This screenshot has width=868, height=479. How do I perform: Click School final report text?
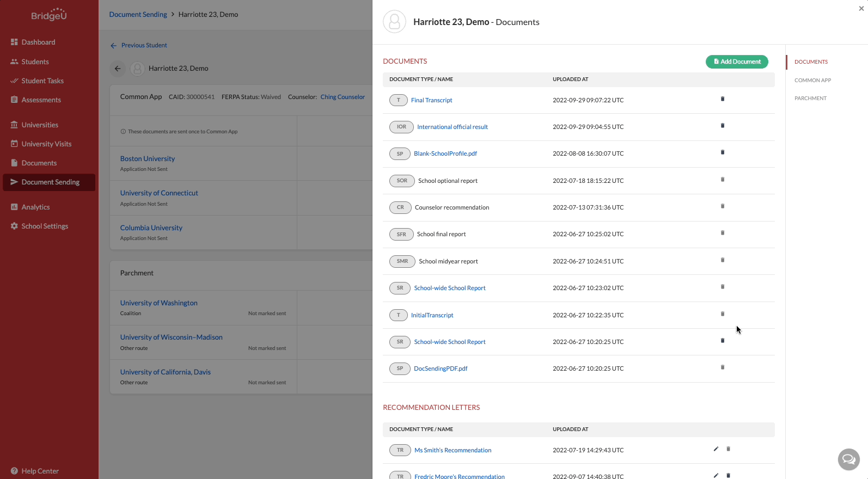click(441, 234)
